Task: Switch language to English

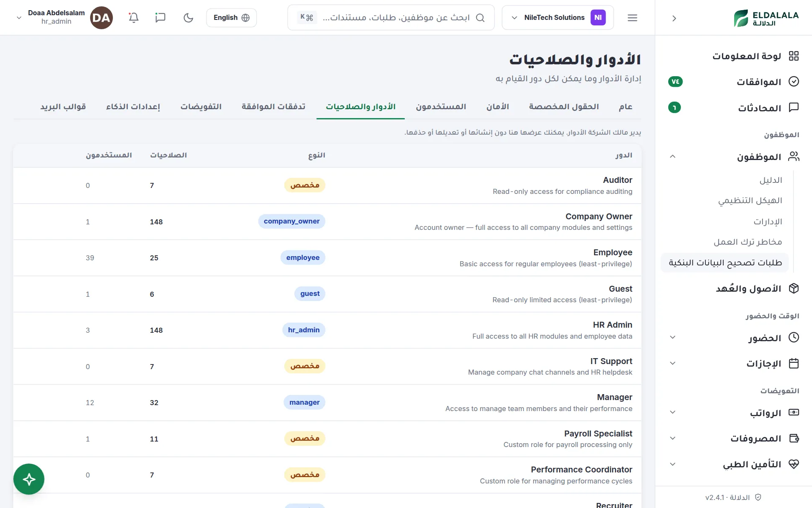Action: coord(231,18)
